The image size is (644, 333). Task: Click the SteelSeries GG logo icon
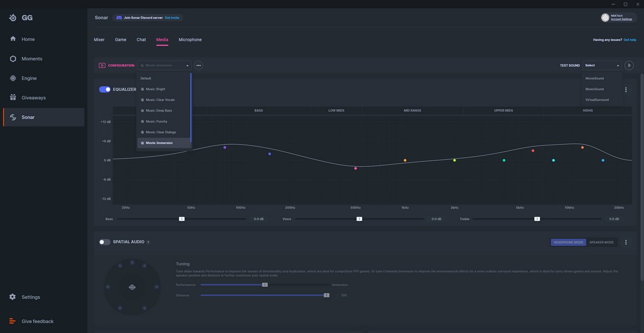tap(13, 18)
